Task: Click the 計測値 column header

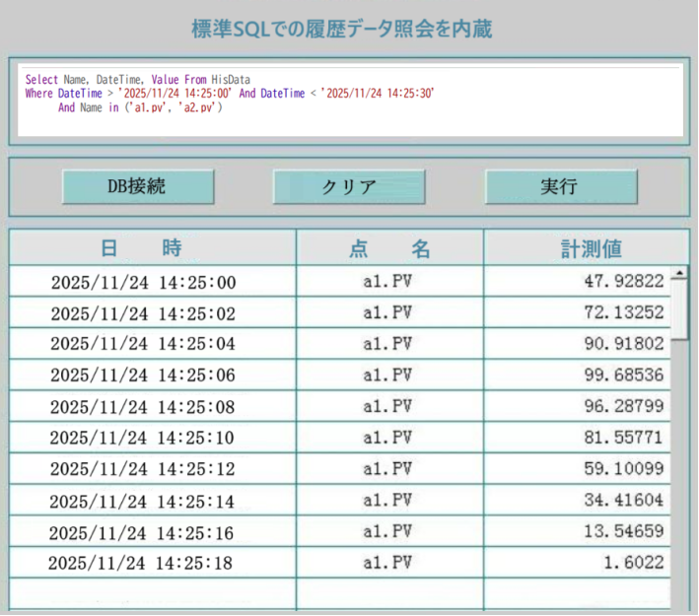Action: coord(586,248)
